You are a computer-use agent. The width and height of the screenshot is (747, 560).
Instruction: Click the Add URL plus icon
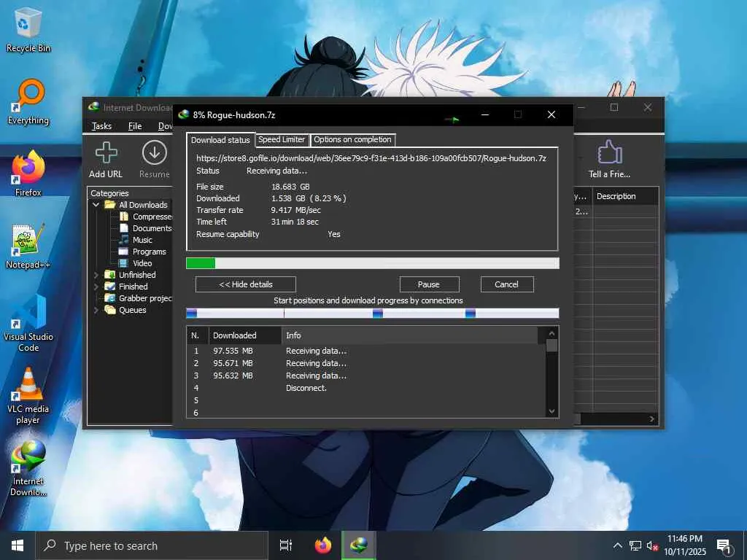pyautogui.click(x=106, y=153)
